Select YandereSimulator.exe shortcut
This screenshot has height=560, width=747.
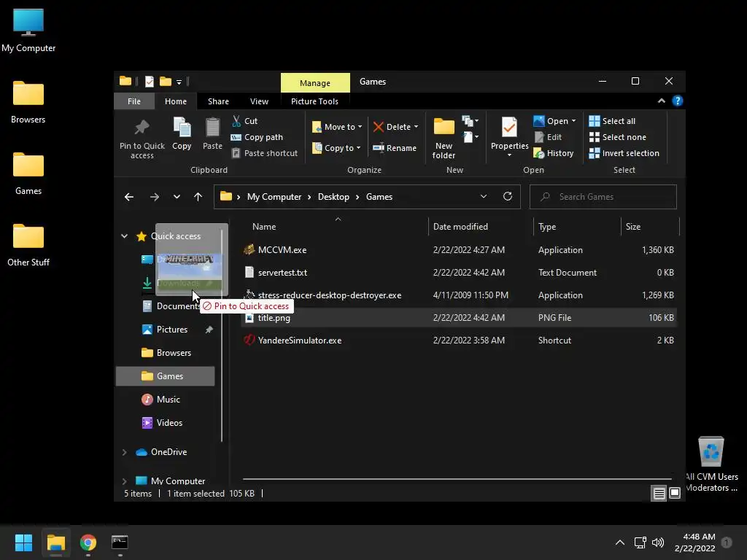458,340
